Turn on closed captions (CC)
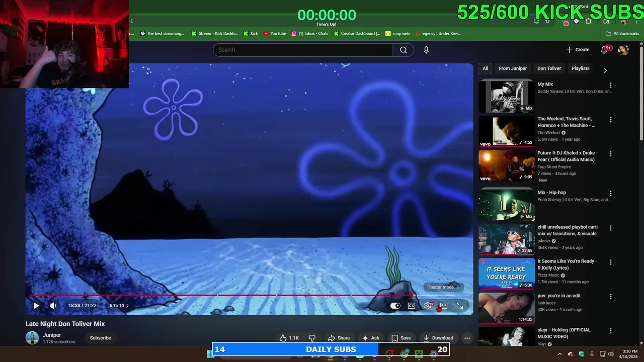 [x=412, y=305]
